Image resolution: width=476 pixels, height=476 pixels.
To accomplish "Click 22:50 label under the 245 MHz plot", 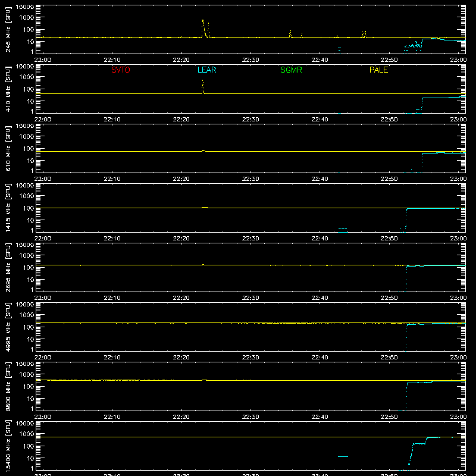I will 389,60.
